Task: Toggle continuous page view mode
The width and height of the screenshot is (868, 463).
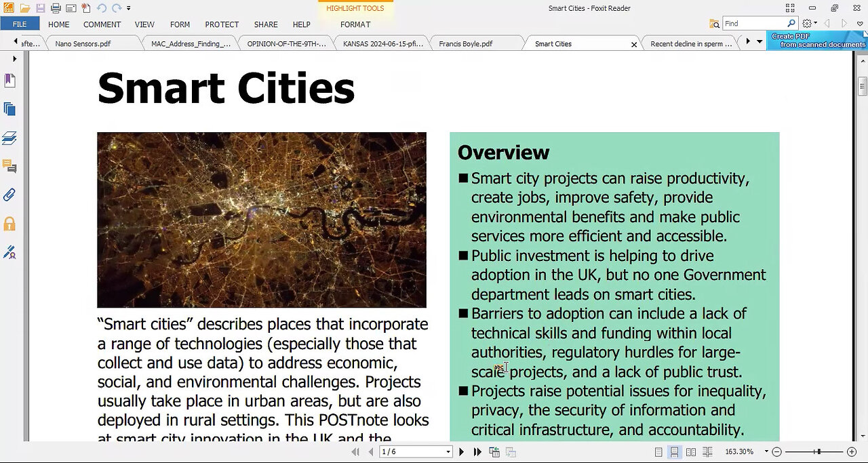Action: [x=675, y=452]
